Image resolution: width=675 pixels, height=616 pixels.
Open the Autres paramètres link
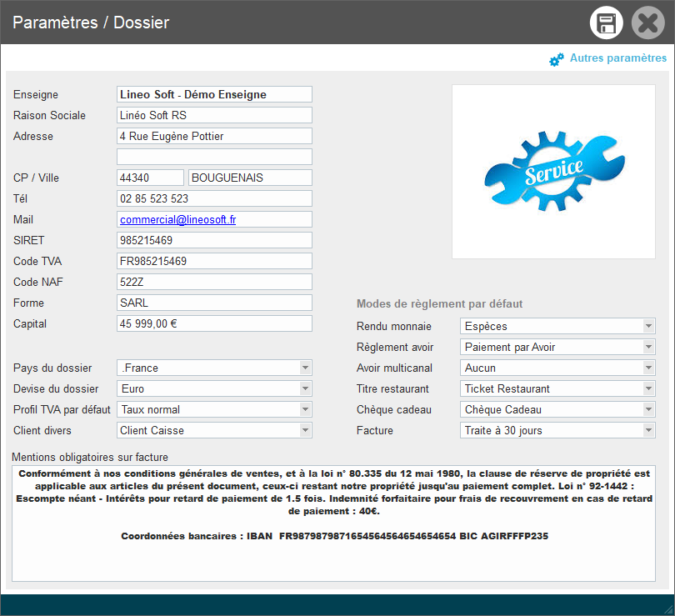617,58
